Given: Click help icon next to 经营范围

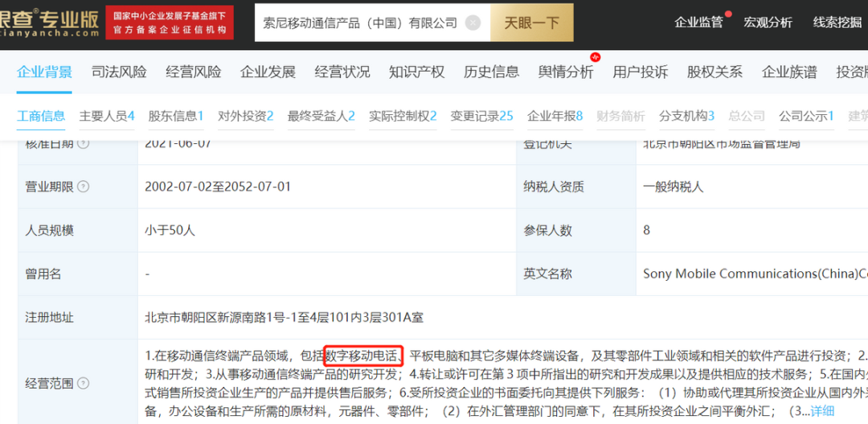Looking at the screenshot, I should [83, 384].
